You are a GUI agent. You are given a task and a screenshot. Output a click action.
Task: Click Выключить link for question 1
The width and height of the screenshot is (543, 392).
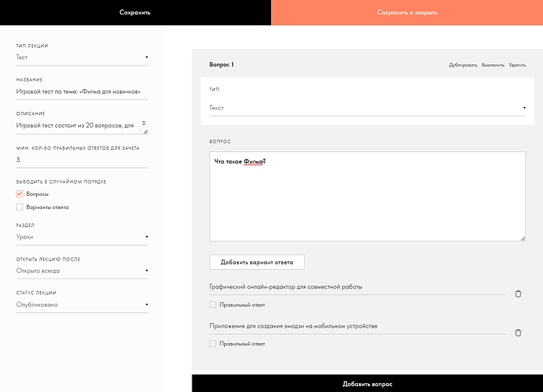(x=493, y=65)
